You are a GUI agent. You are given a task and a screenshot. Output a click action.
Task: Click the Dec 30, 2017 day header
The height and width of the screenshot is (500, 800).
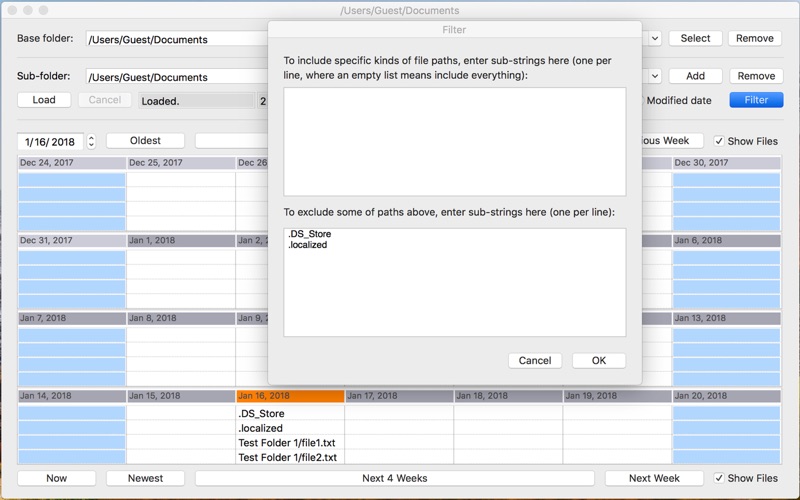[727, 163]
